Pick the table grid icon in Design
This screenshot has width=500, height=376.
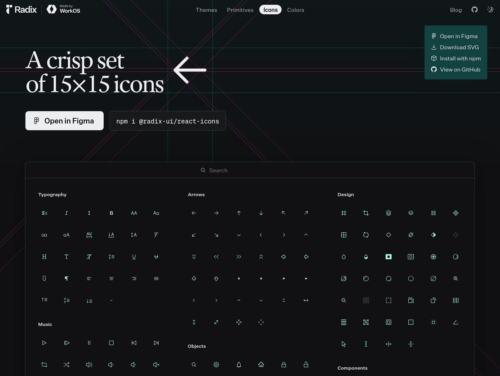tap(343, 235)
